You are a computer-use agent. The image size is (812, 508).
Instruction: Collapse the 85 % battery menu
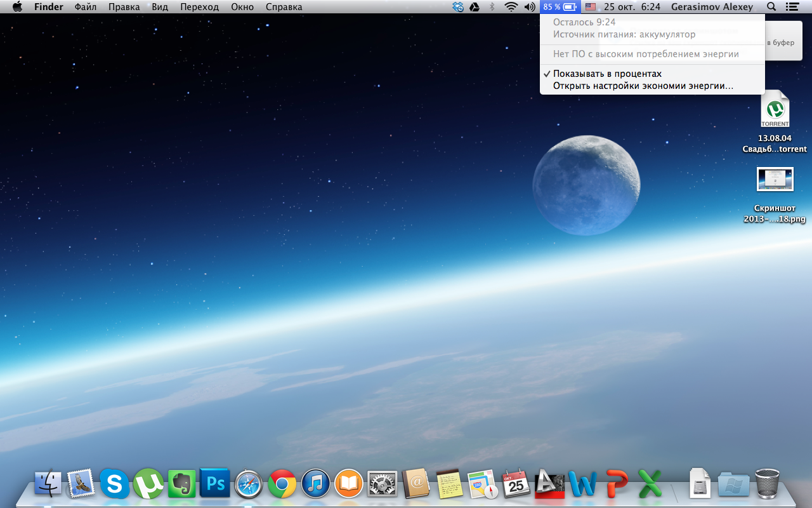[560, 7]
